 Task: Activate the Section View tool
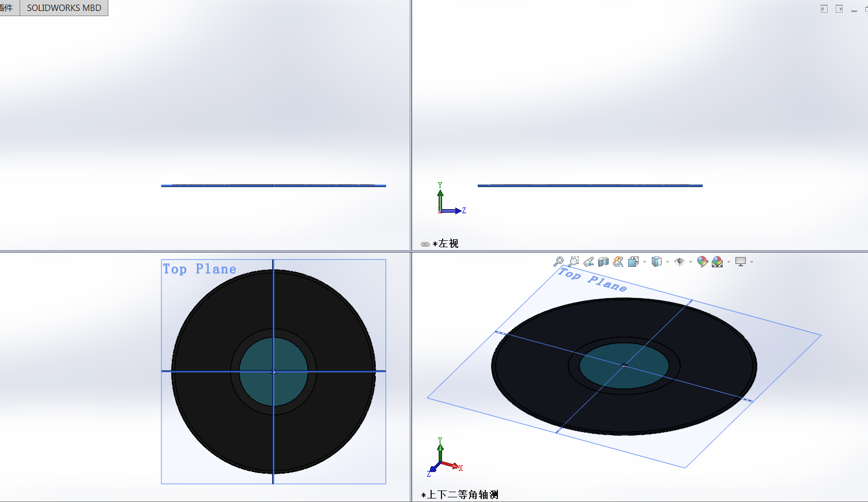click(603, 262)
